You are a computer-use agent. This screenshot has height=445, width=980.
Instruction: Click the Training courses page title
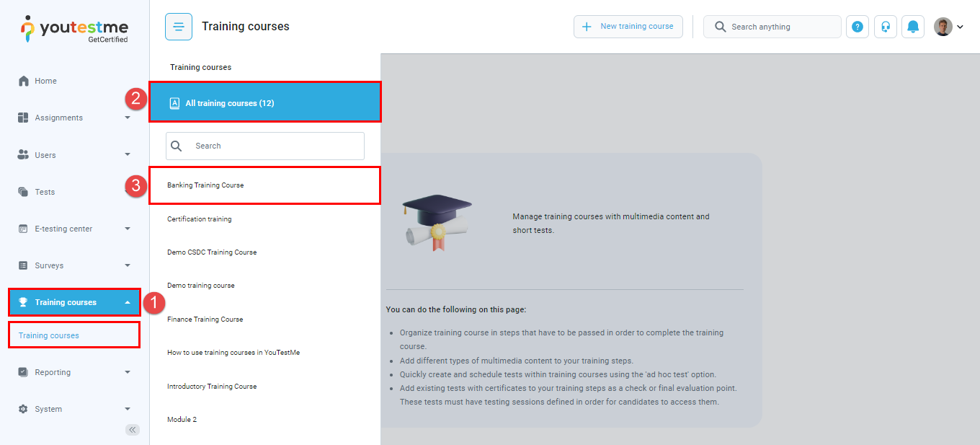coord(246,27)
